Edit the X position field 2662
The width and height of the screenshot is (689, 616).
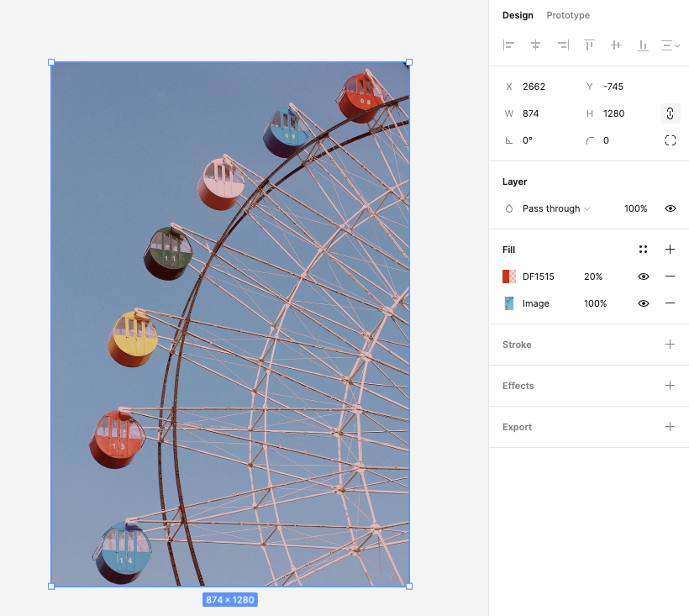click(x=534, y=87)
